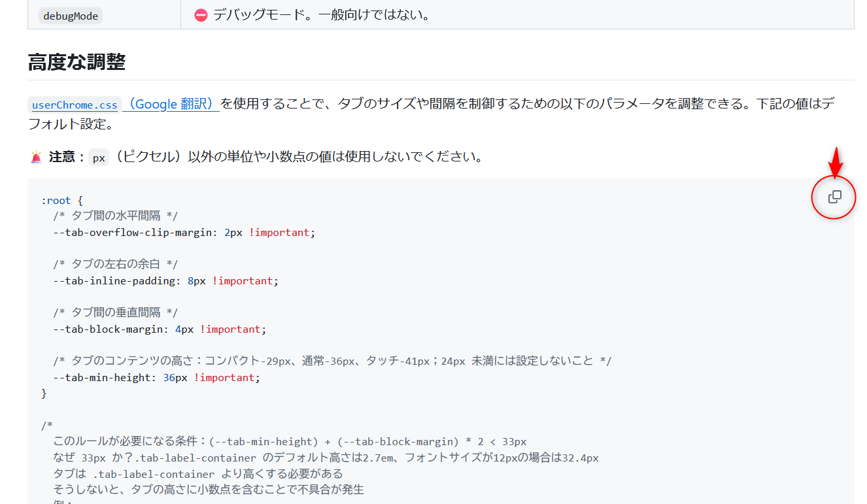Click the タブ間の水平間隔 comment line

click(x=115, y=216)
